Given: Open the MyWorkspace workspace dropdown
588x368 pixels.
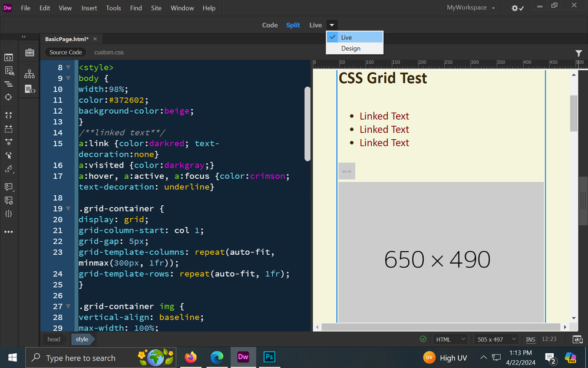Looking at the screenshot, I should pos(471,8).
